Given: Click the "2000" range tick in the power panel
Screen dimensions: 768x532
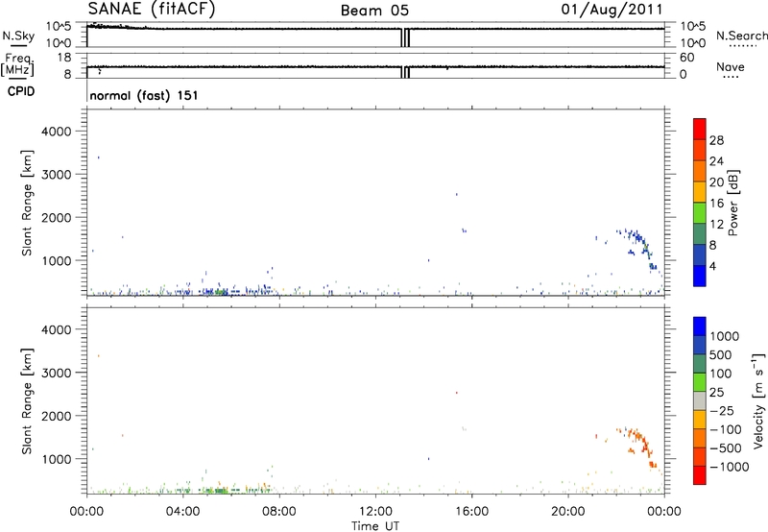Looking at the screenshot, I should point(57,217).
